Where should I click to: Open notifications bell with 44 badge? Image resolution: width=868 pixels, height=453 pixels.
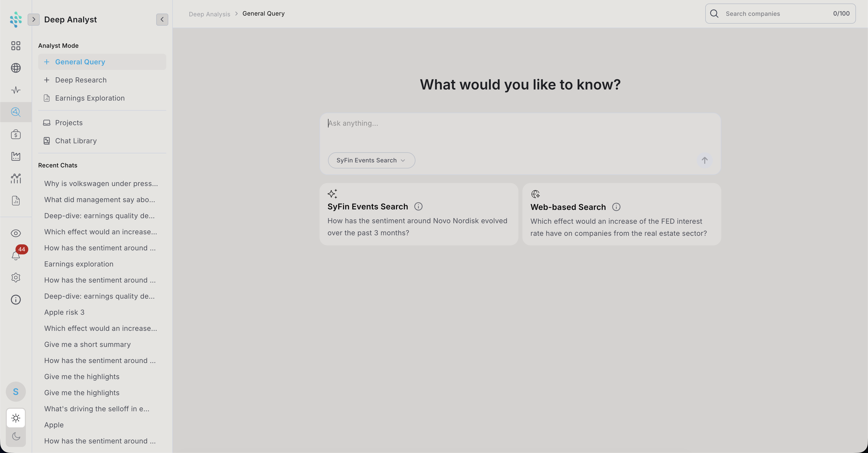[x=16, y=255]
